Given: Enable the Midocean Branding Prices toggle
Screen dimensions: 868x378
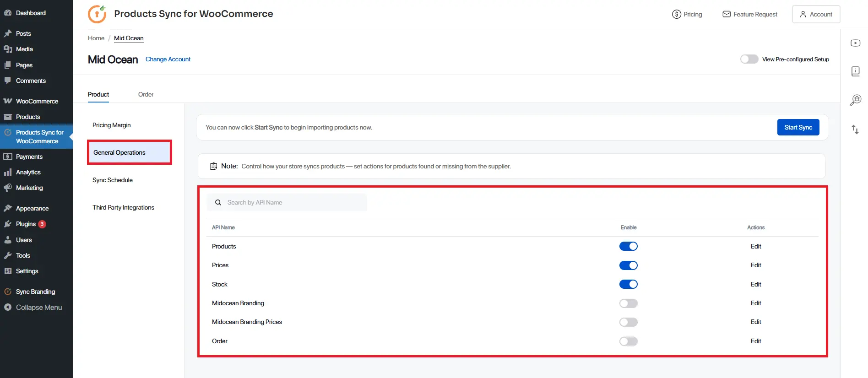Looking at the screenshot, I should [x=629, y=322].
